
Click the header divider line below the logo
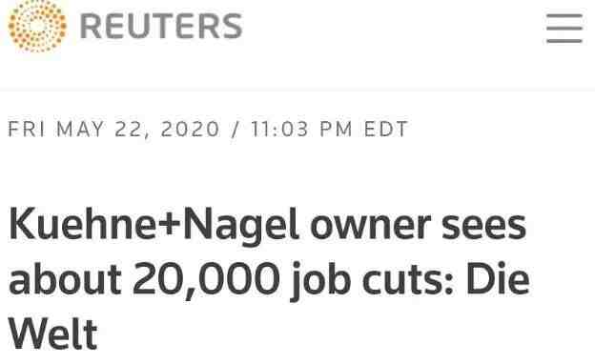[297, 91]
